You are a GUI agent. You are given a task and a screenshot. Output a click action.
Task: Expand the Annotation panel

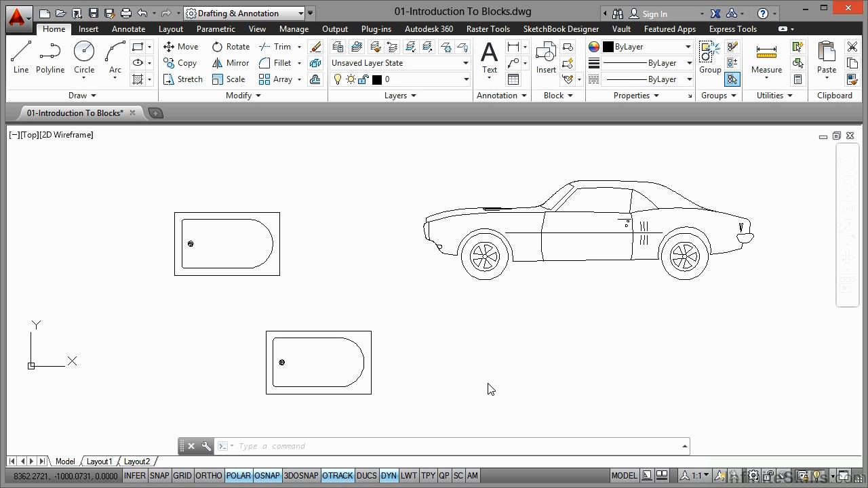point(502,96)
